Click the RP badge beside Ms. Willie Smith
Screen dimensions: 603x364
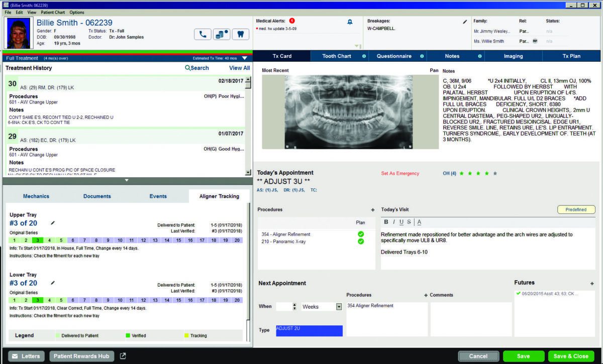click(x=535, y=41)
